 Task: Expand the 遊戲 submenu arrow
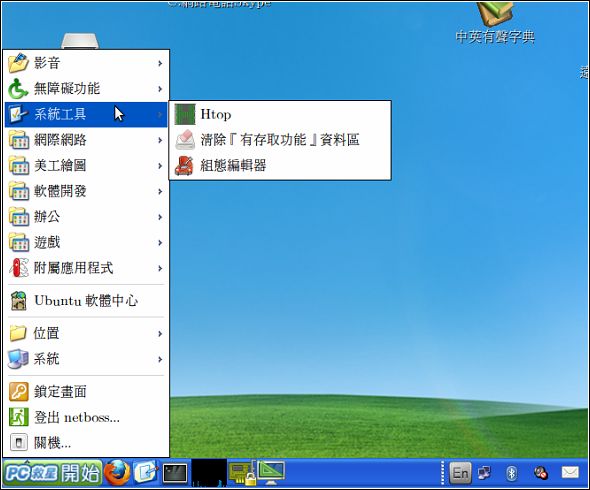click(x=160, y=242)
